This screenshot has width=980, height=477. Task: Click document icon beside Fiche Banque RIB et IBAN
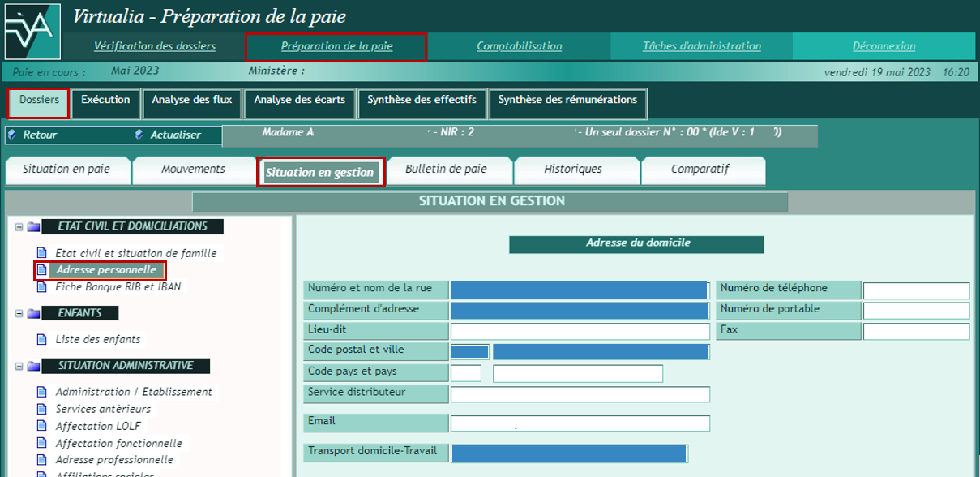coord(42,287)
